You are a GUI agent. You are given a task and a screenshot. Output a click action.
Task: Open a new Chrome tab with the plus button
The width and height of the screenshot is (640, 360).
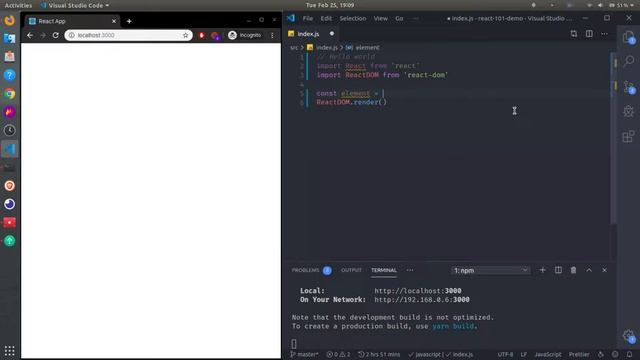tap(129, 21)
